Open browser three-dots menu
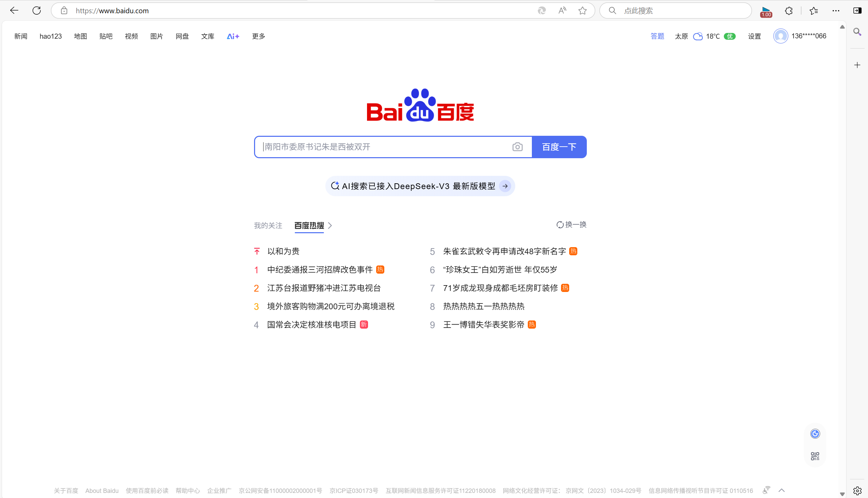 [x=836, y=11]
